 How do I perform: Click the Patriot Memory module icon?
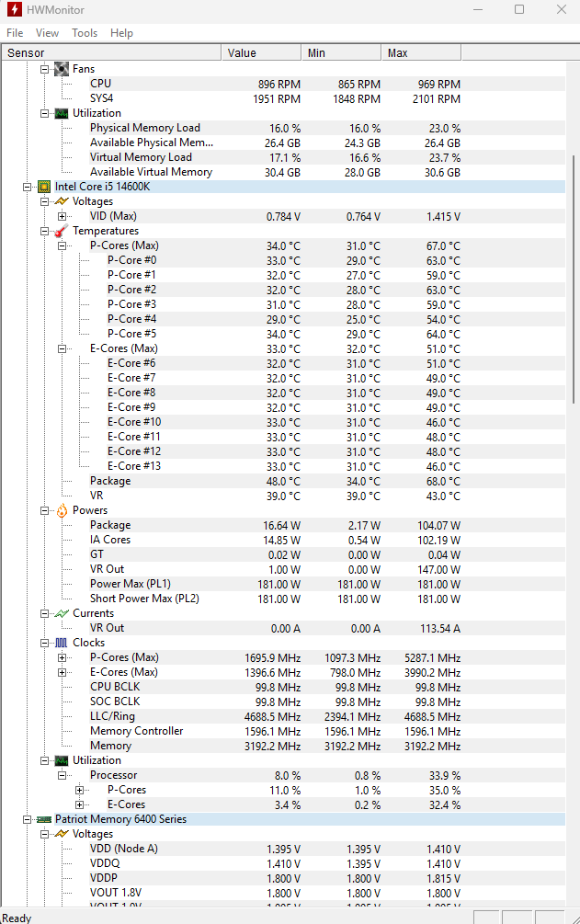coord(44,819)
